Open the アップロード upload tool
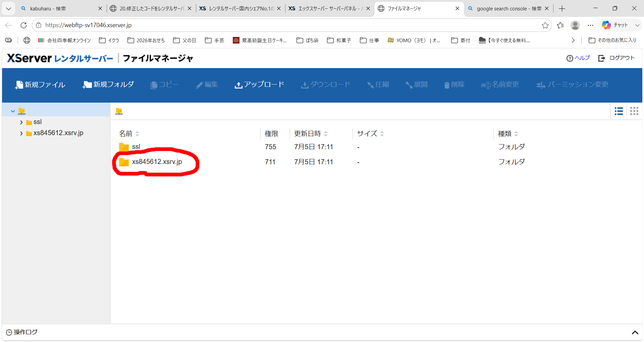Image resolution: width=644 pixels, height=342 pixels. point(259,84)
